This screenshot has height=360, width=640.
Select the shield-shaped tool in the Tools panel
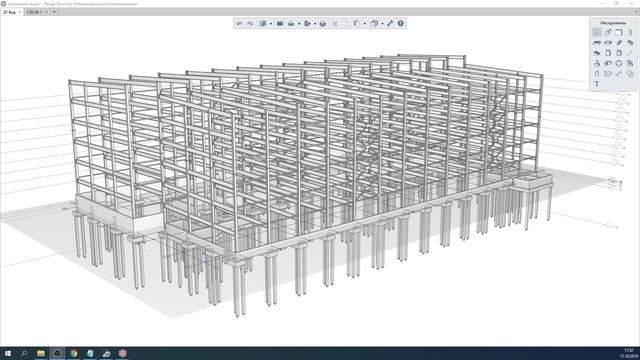click(x=619, y=63)
